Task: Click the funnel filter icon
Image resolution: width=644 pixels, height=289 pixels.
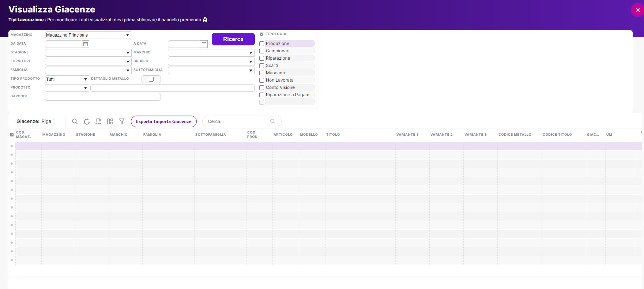Action: (x=122, y=121)
